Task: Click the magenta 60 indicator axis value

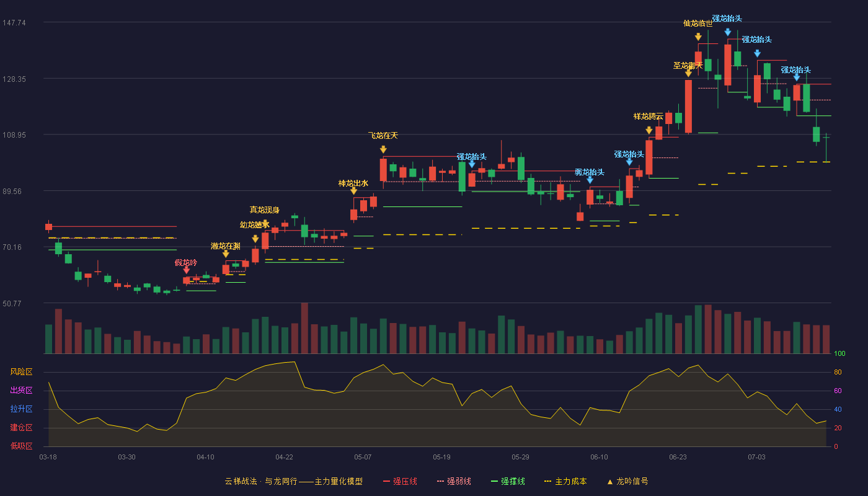Action: click(x=838, y=391)
